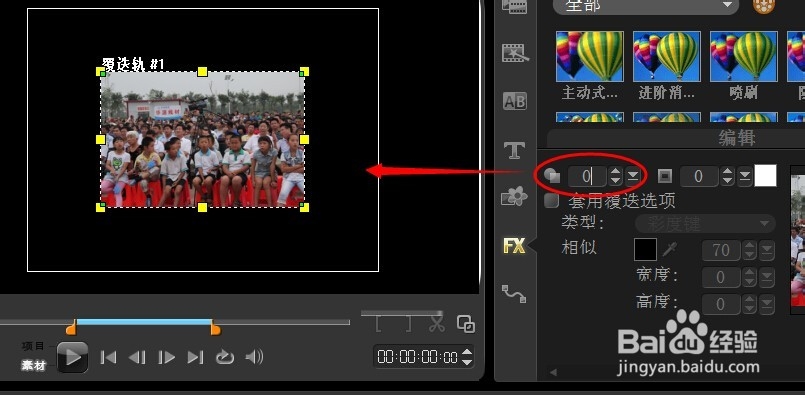Step to previous frame
The height and width of the screenshot is (395, 805).
tap(137, 357)
